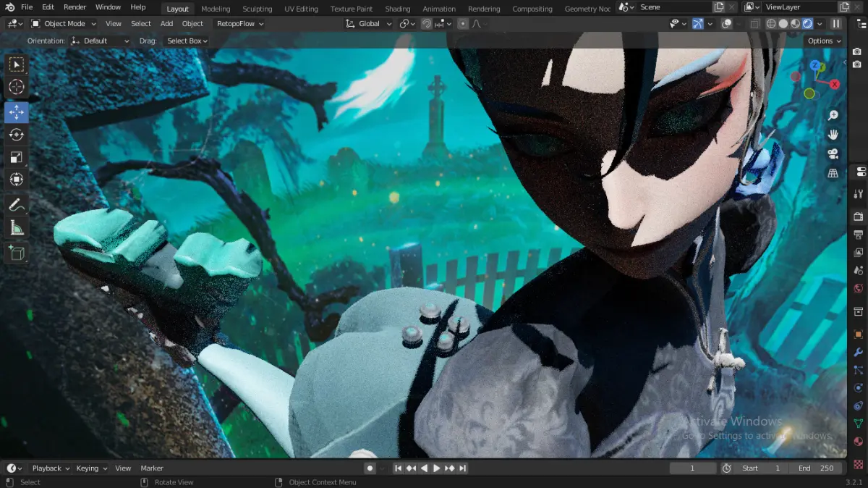Open the Modifiers wrench properties tab
The width and height of the screenshot is (868, 488).
(x=859, y=352)
